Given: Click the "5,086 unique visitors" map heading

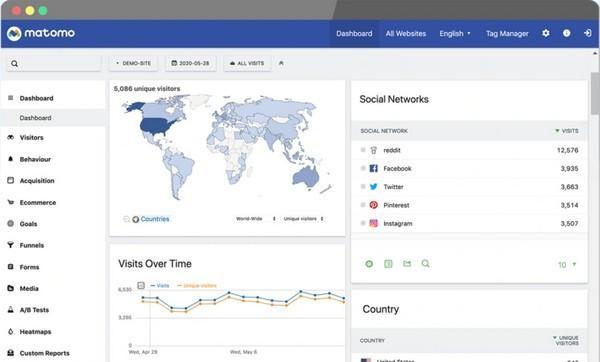Looking at the screenshot, I should tap(147, 89).
